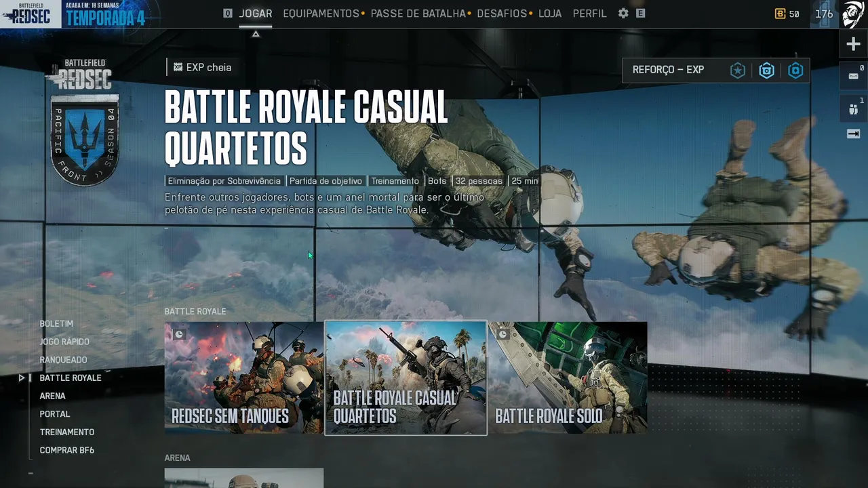Click the 50 currency balance
The height and width of the screenshot is (488, 868).
click(794, 14)
